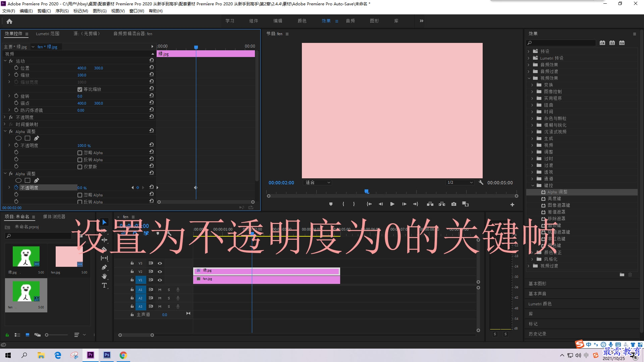
Task: Mute audio track A1
Action: click(160, 290)
